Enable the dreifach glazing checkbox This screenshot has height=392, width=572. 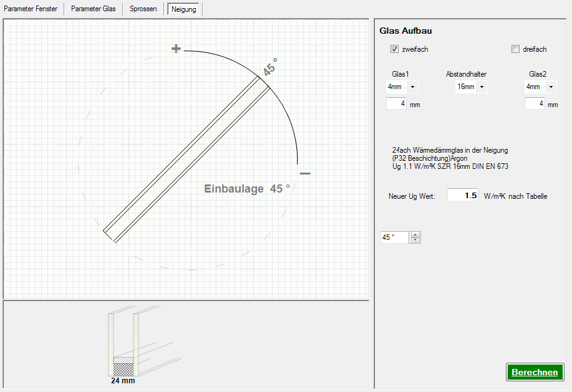[515, 49]
